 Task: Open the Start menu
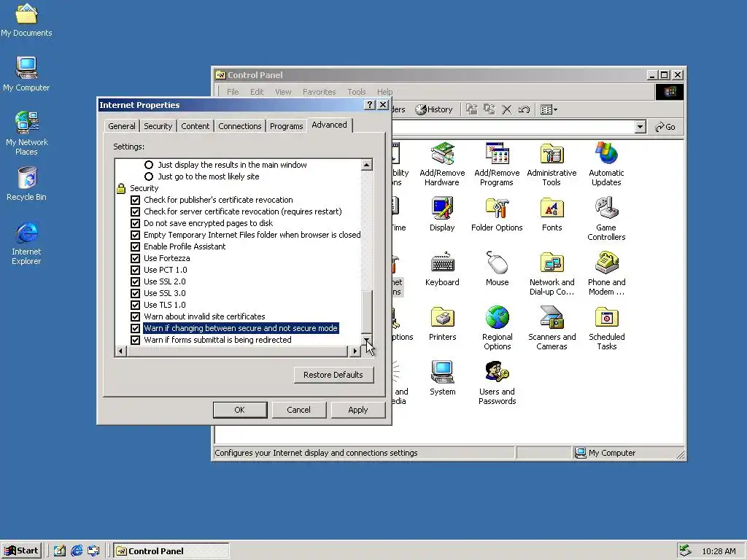coord(21,551)
